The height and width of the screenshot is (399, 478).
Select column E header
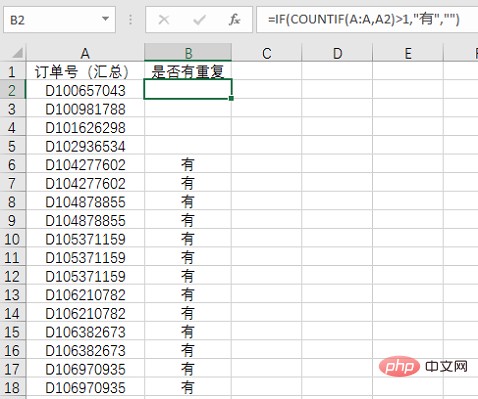point(408,53)
